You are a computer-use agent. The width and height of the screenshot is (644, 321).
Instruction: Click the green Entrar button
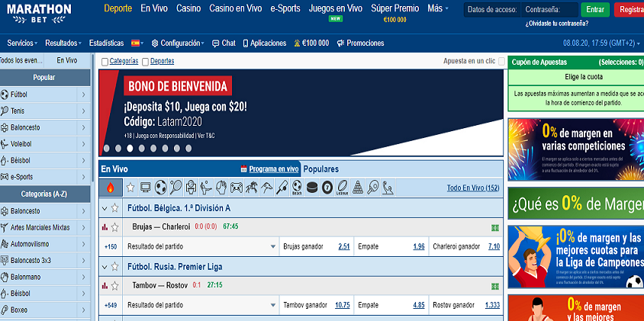(x=595, y=9)
